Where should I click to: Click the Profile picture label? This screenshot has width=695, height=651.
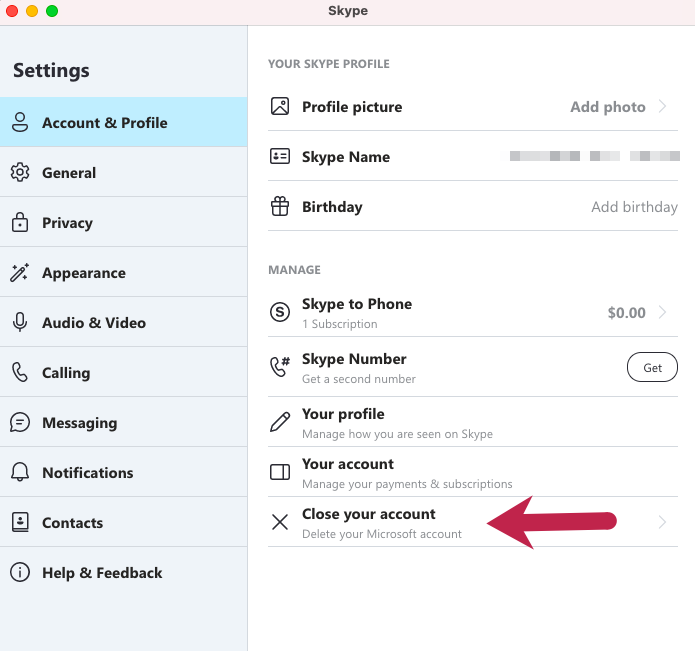click(352, 107)
